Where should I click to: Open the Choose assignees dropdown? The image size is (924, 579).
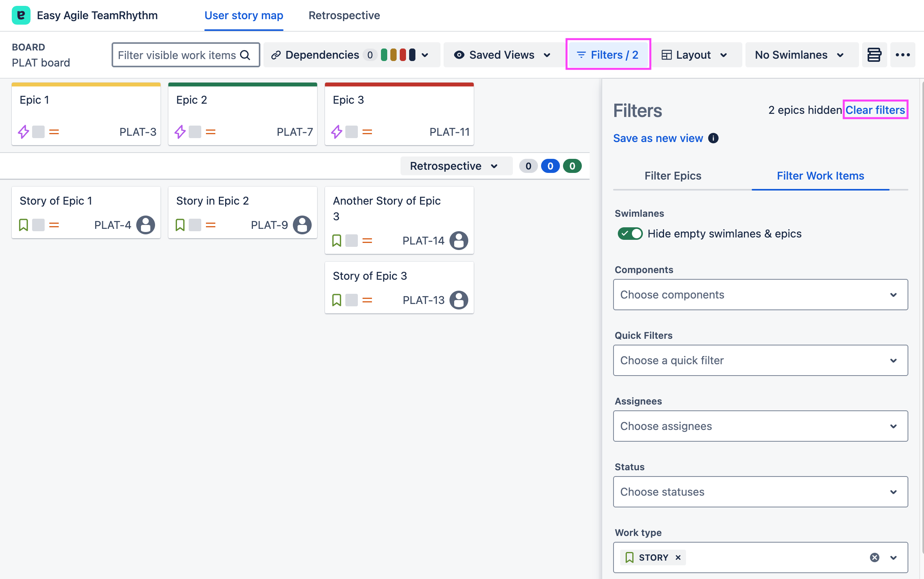[760, 426]
